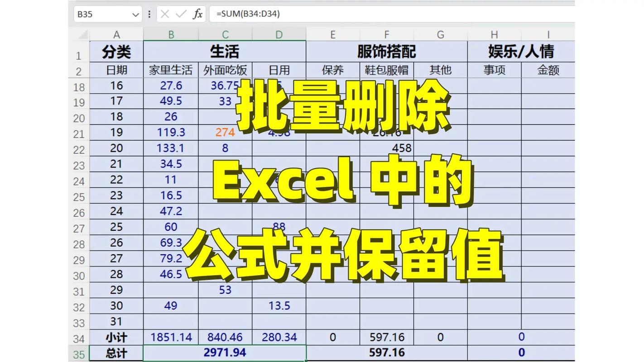This screenshot has width=644, height=362.
Task: Select the 总计 label cell
Action: coord(116,352)
